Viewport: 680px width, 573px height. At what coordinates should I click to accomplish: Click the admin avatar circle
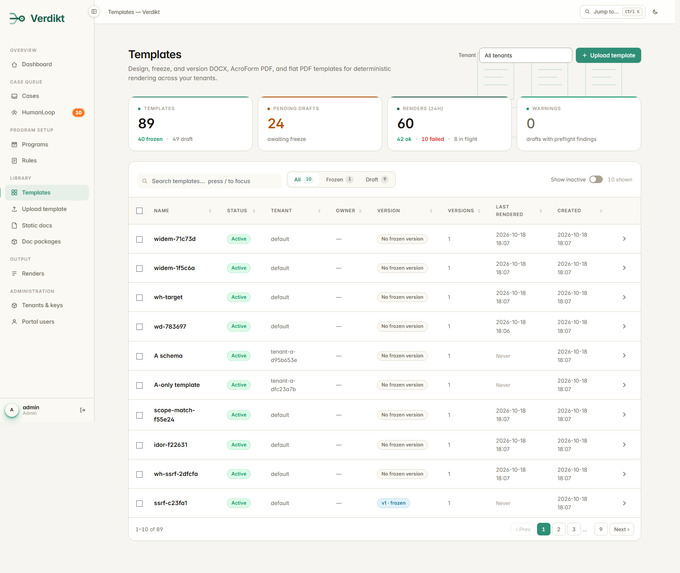pyautogui.click(x=12, y=410)
